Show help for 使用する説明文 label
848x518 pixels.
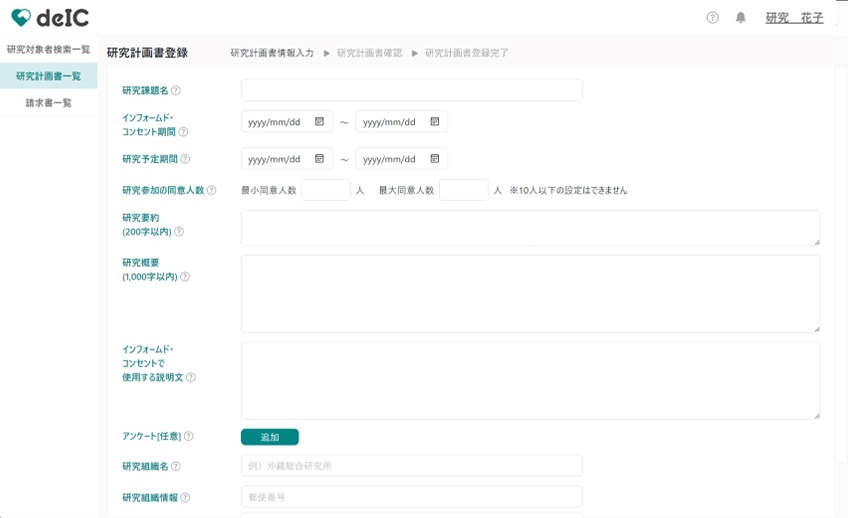(x=191, y=377)
